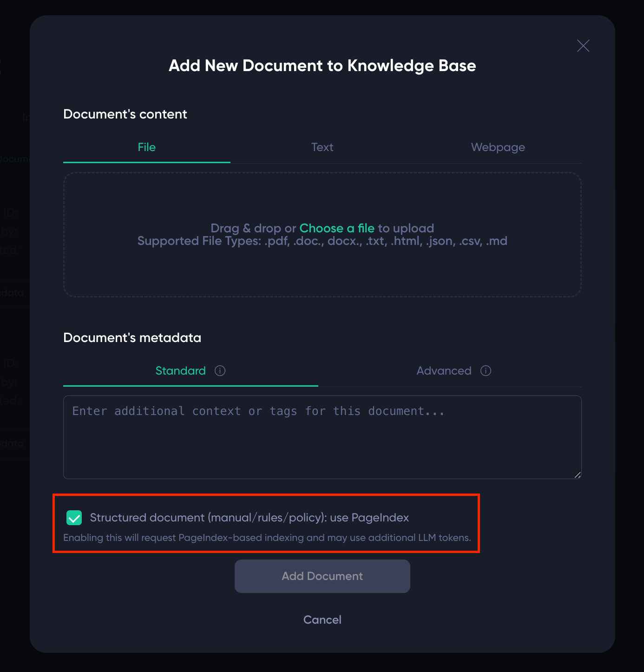Click the file drag and drop zone

(x=322, y=235)
